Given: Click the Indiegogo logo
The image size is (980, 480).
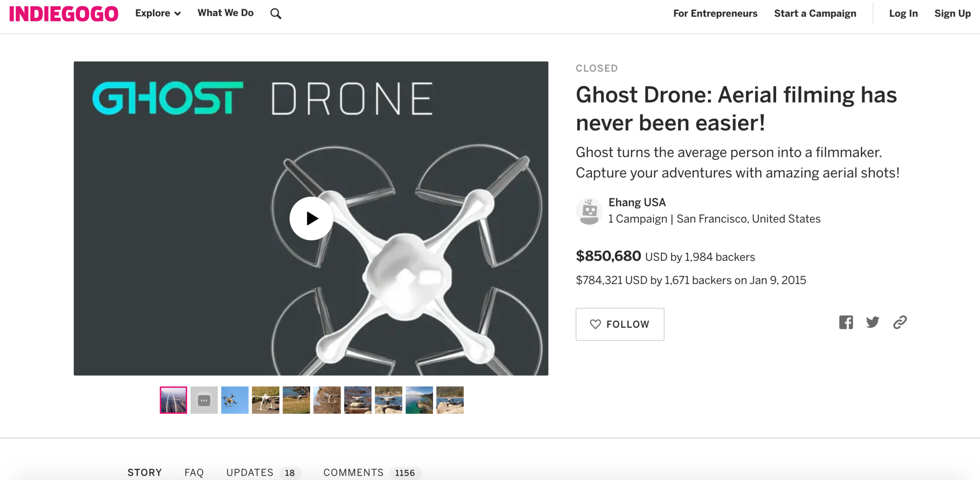Looking at the screenshot, I should tap(64, 14).
